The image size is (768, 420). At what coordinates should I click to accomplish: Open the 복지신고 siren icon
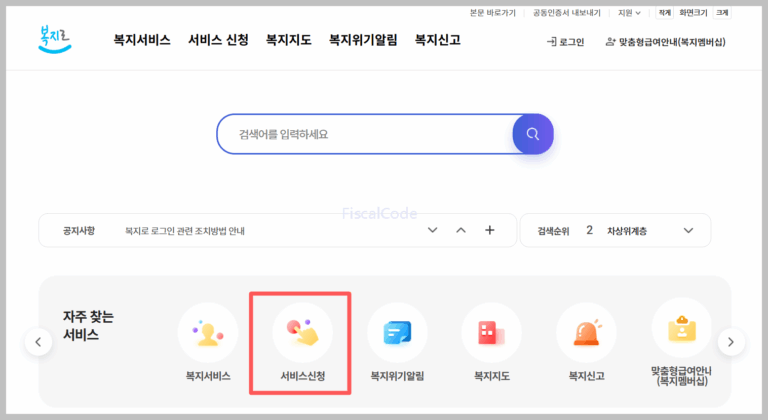[x=586, y=333]
